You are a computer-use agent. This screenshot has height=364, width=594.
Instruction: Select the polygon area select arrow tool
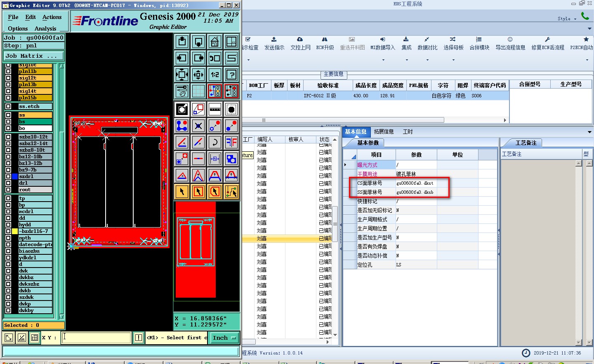tap(215, 192)
